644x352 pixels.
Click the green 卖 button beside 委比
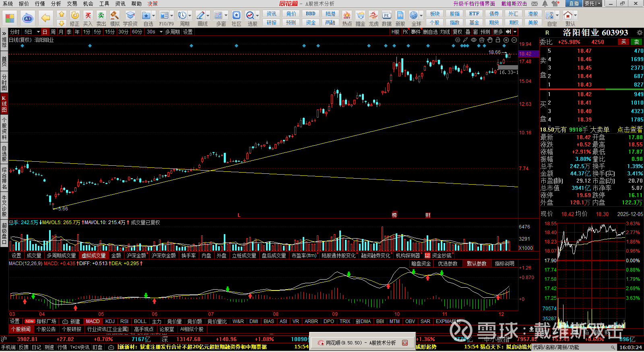(x=637, y=42)
